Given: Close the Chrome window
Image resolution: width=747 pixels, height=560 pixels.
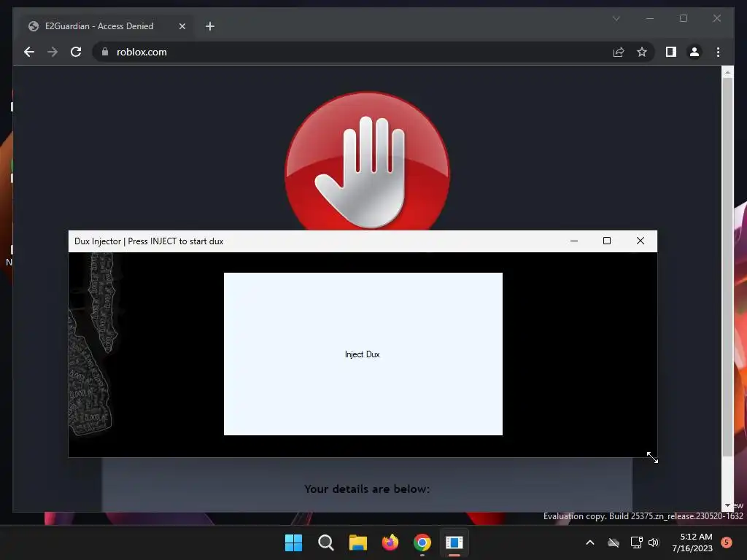Looking at the screenshot, I should pos(717,18).
